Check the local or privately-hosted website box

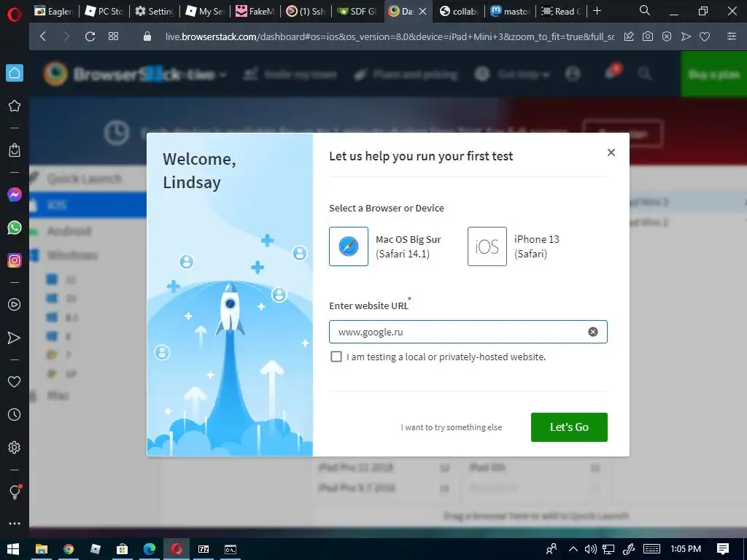tap(336, 357)
